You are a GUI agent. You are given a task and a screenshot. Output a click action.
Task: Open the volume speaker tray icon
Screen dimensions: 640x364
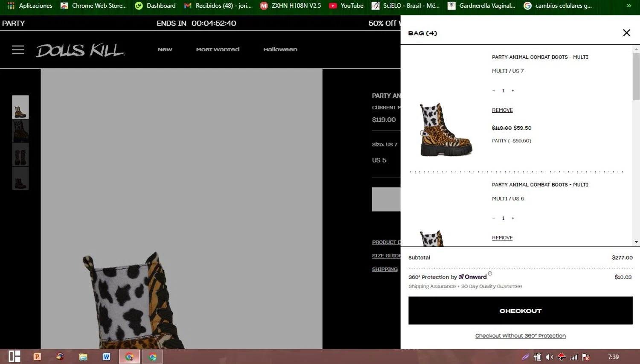550,357
